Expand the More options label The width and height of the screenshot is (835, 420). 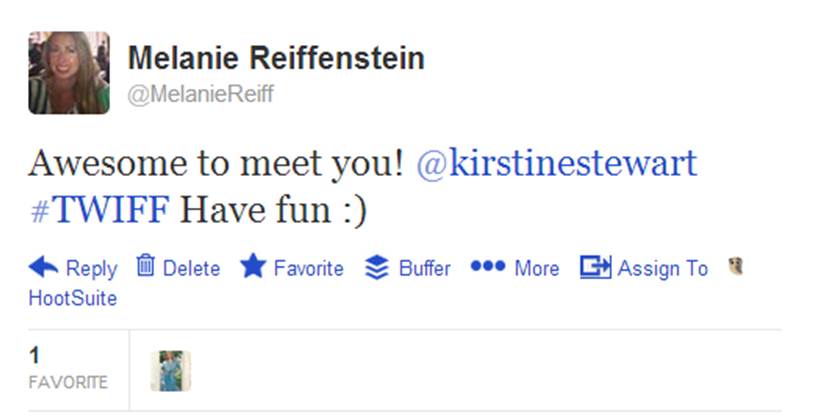point(537,268)
